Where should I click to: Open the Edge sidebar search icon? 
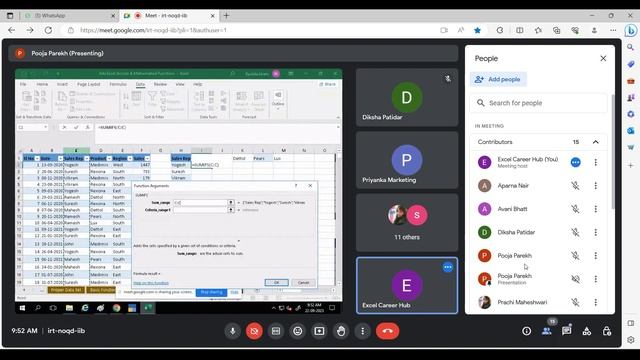coord(631,47)
